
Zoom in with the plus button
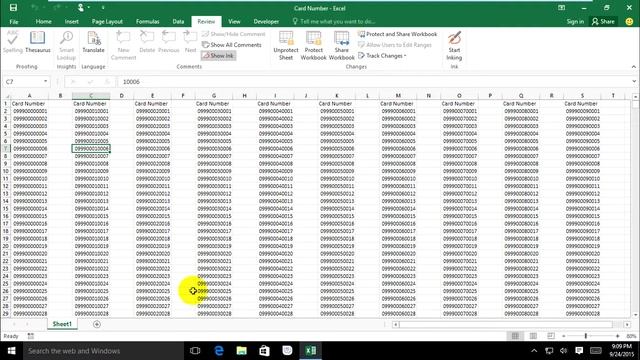point(618,336)
